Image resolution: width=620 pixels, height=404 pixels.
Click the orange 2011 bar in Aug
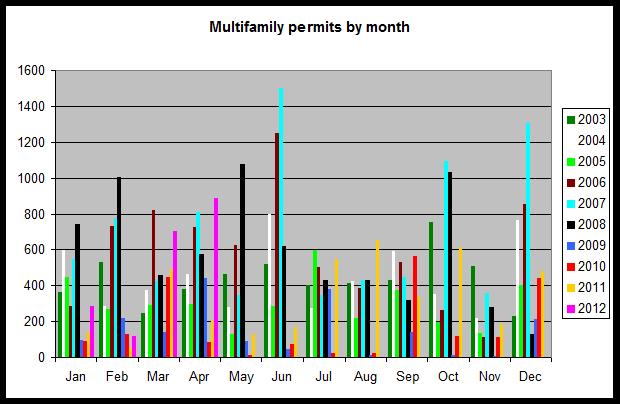pos(377,298)
